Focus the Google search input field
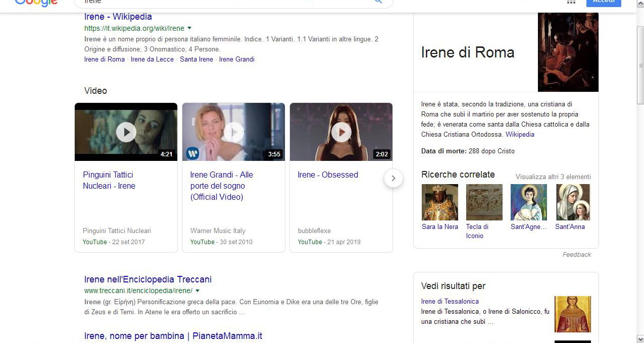 (225, 2)
